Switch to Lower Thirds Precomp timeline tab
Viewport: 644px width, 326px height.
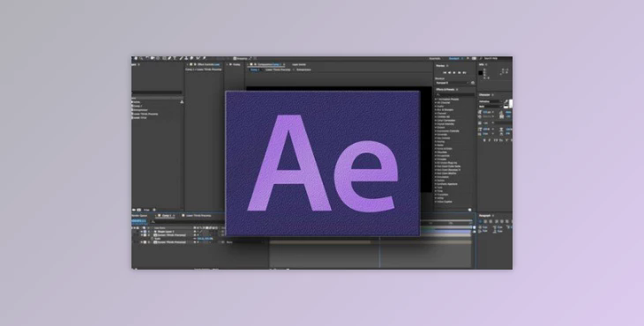coord(198,215)
